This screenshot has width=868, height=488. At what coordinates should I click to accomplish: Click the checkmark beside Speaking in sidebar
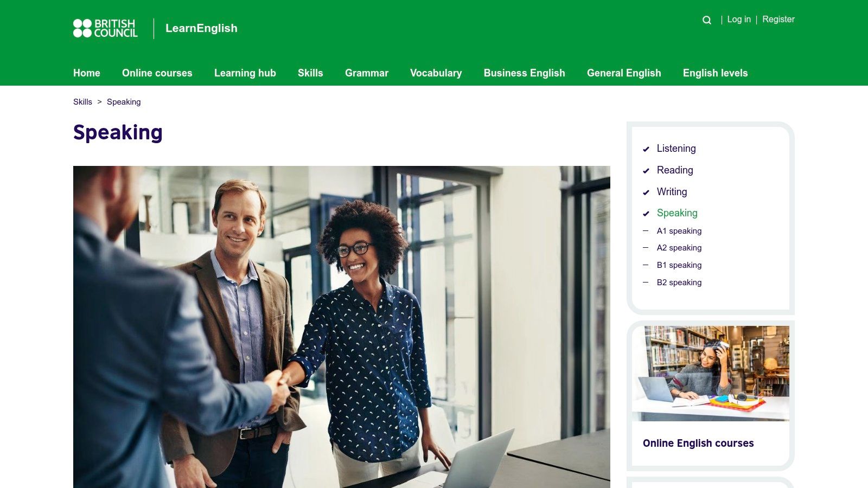[x=646, y=214]
